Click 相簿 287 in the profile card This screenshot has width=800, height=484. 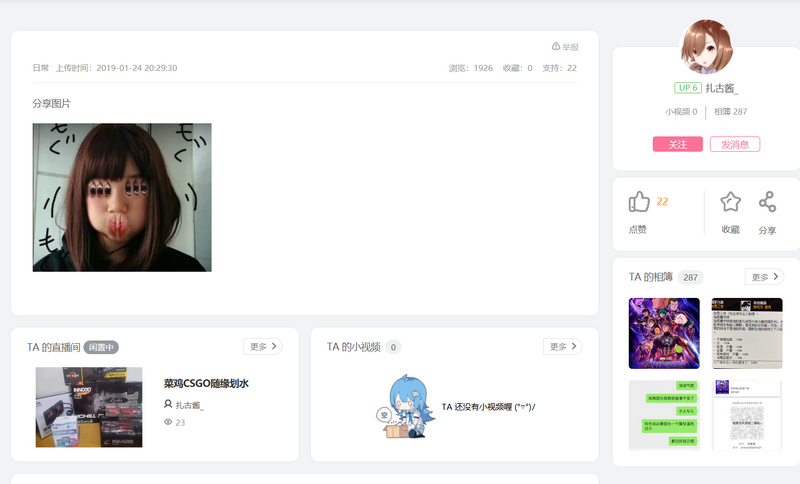click(x=731, y=112)
